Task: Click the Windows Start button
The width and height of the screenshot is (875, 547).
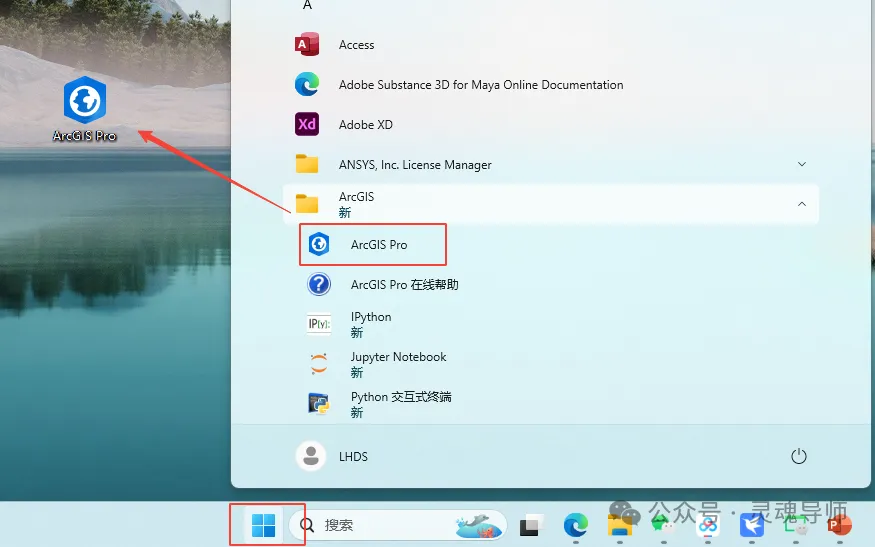Action: pyautogui.click(x=263, y=525)
